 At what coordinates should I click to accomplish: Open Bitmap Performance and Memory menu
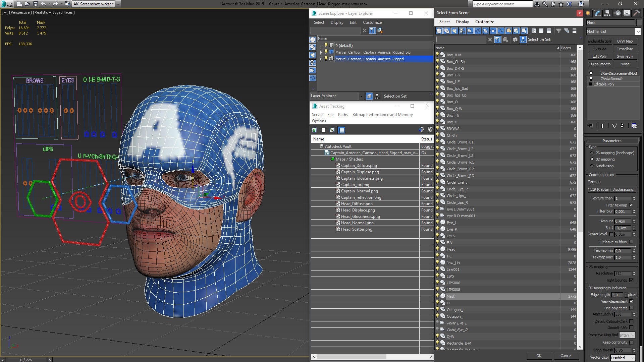(382, 115)
